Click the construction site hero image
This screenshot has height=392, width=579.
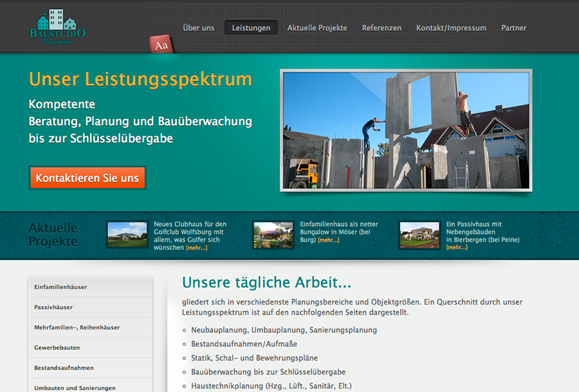click(406, 130)
